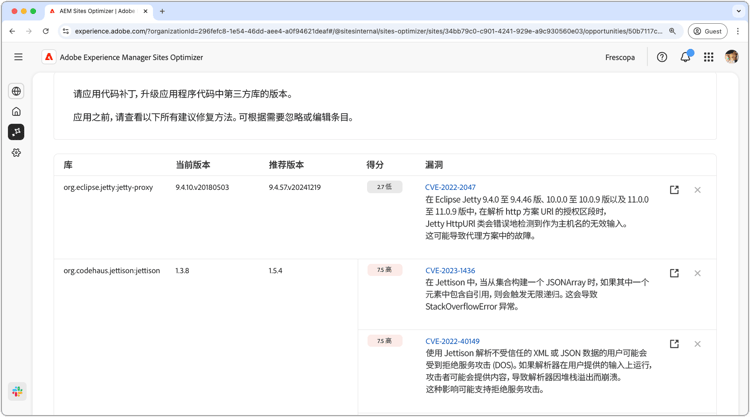Close the AEM Sites Optimizer tab
The height and width of the screenshot is (417, 750).
(x=145, y=11)
